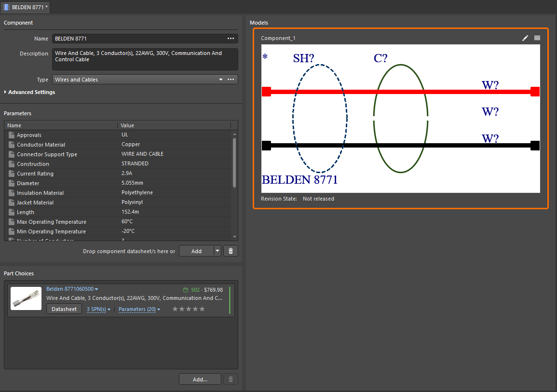
Task: Click the document icon beside Jacket Material
Action: (x=11, y=202)
